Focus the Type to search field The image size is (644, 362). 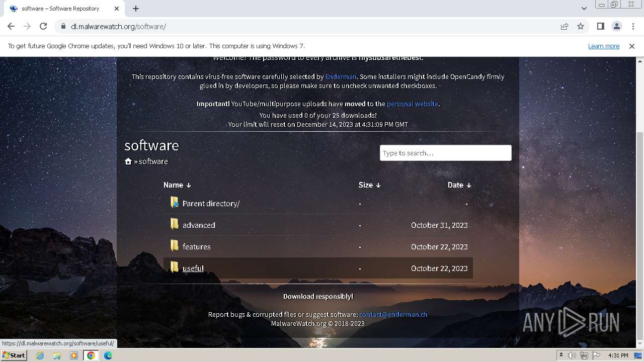pyautogui.click(x=445, y=153)
